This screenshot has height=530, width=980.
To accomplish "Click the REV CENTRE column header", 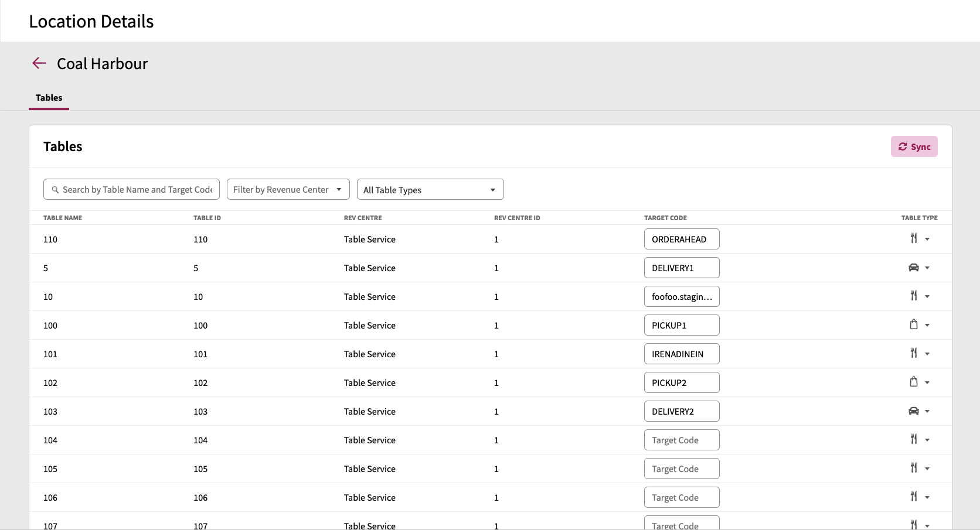I will (x=363, y=218).
